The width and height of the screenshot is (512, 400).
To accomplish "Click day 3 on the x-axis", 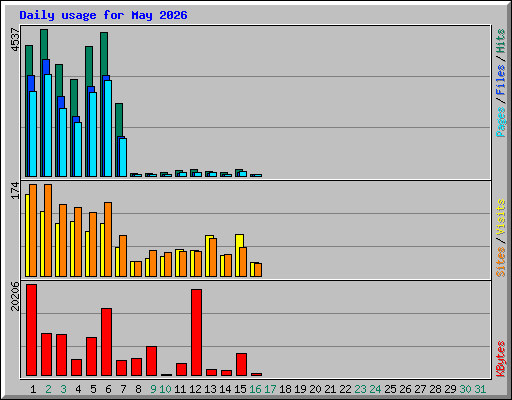I will pyautogui.click(x=63, y=389).
